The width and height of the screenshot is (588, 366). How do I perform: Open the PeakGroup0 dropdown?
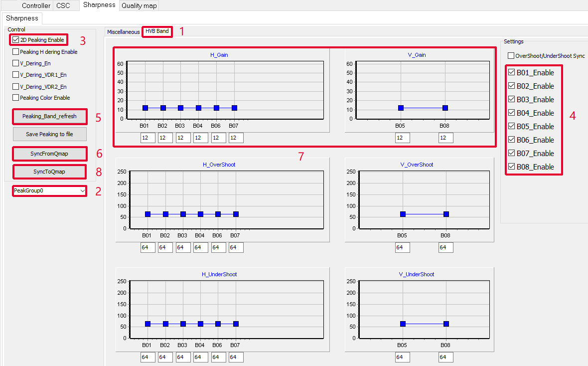click(x=49, y=190)
